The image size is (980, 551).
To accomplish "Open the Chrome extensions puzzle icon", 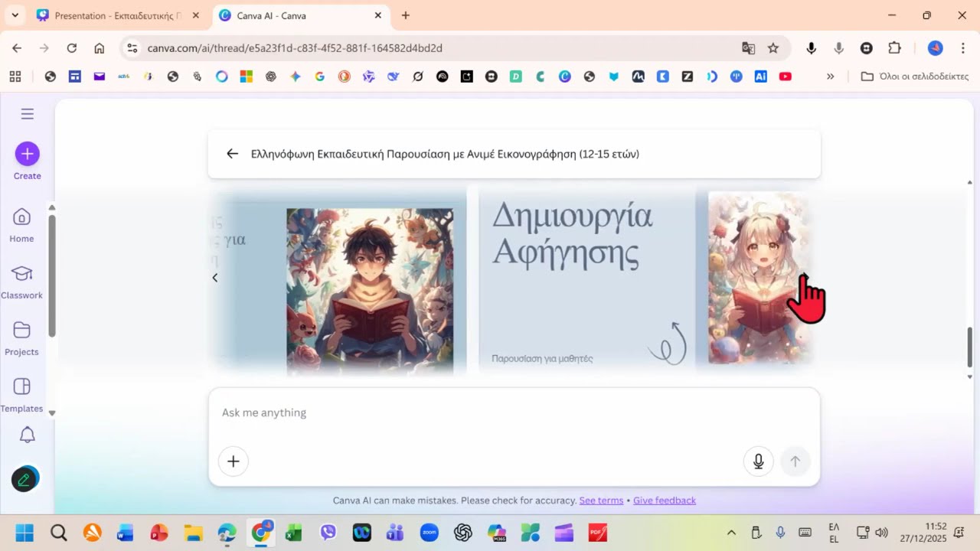I will coord(894,48).
